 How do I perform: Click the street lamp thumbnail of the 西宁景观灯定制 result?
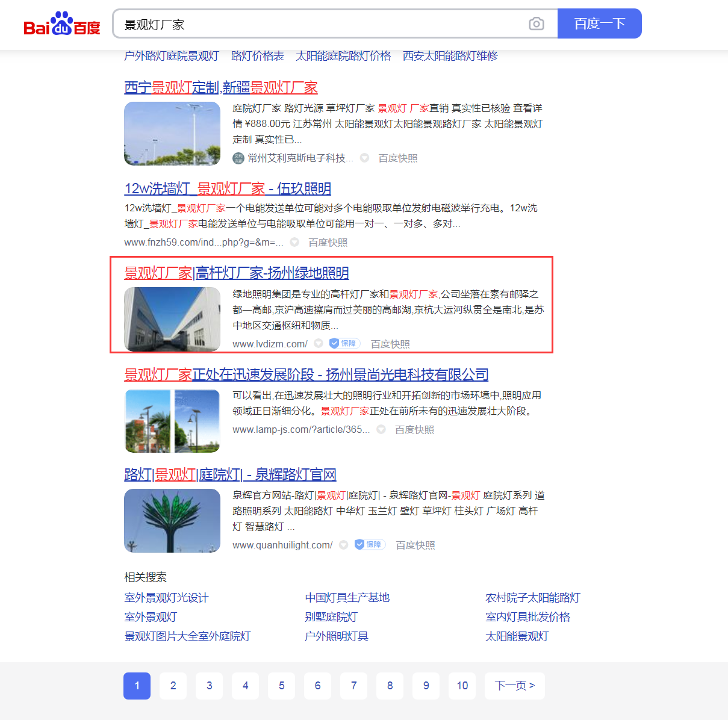172,134
